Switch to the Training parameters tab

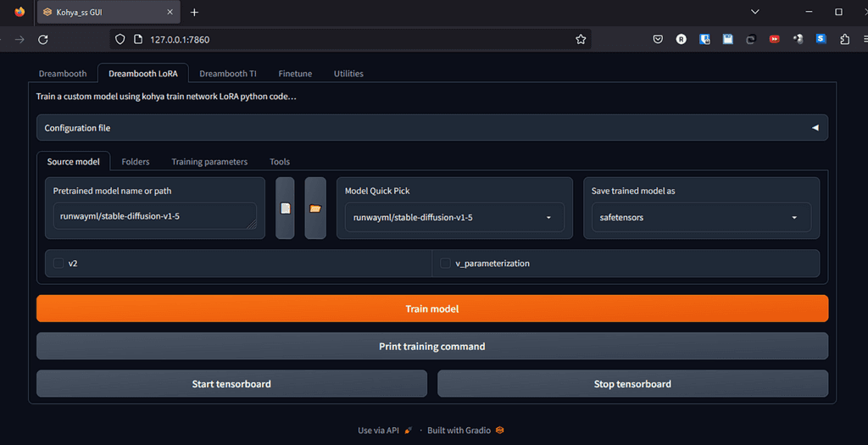pyautogui.click(x=209, y=162)
